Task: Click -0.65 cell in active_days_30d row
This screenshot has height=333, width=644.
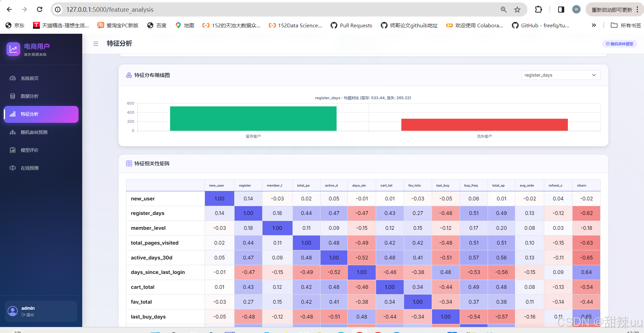Action: pyautogui.click(x=586, y=258)
